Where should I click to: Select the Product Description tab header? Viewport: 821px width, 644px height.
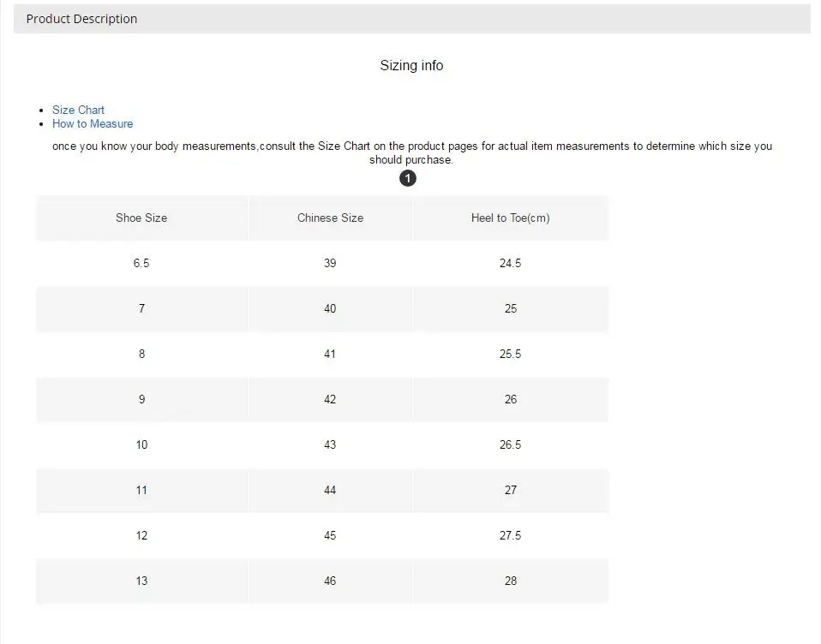pos(81,19)
